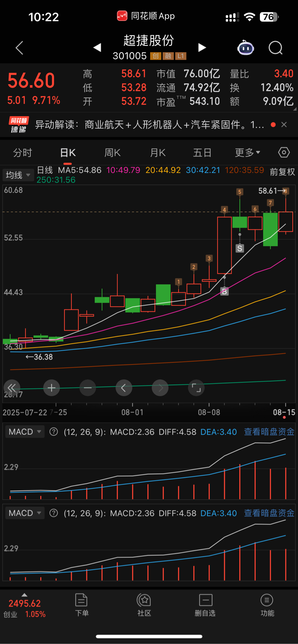
Task: Tap the home indicator bar
Action: [x=149, y=636]
